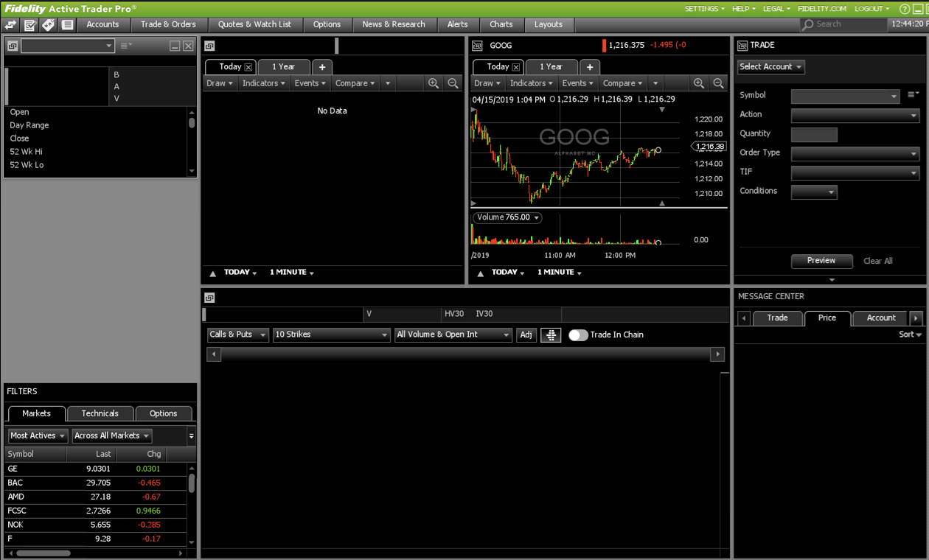Image resolution: width=929 pixels, height=560 pixels.
Task: Open the quote panel list options menu icon
Action: (126, 46)
